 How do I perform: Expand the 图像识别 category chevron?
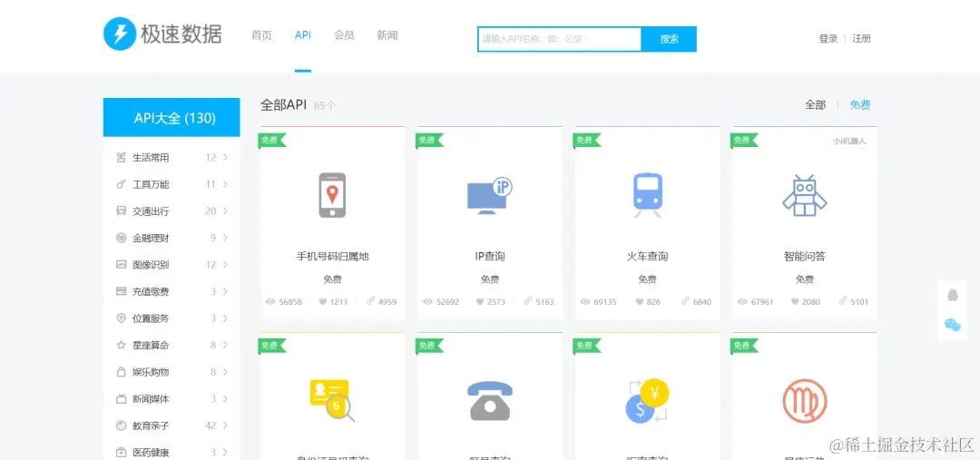tap(225, 265)
